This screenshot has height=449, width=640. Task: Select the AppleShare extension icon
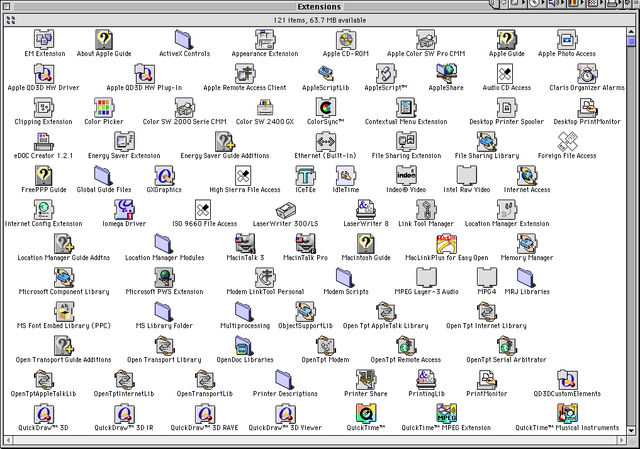point(446,73)
